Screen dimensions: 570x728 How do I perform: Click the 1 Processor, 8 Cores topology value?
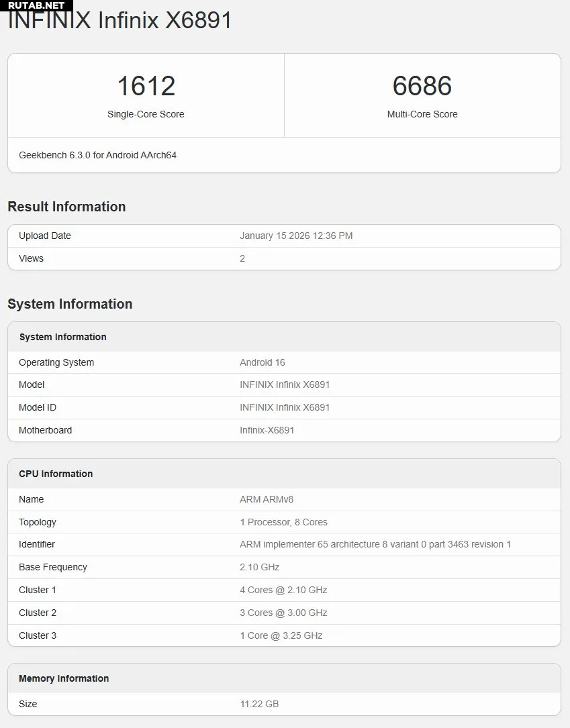point(283,522)
